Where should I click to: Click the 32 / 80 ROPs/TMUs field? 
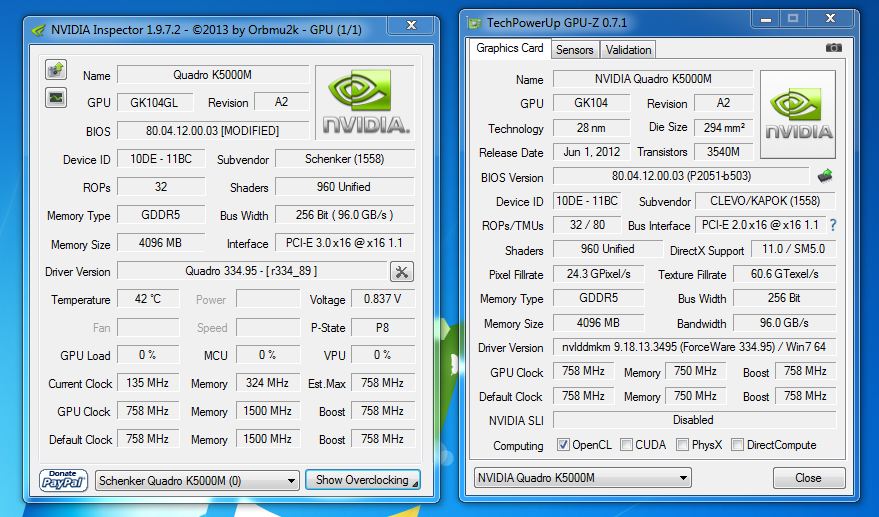click(587, 225)
